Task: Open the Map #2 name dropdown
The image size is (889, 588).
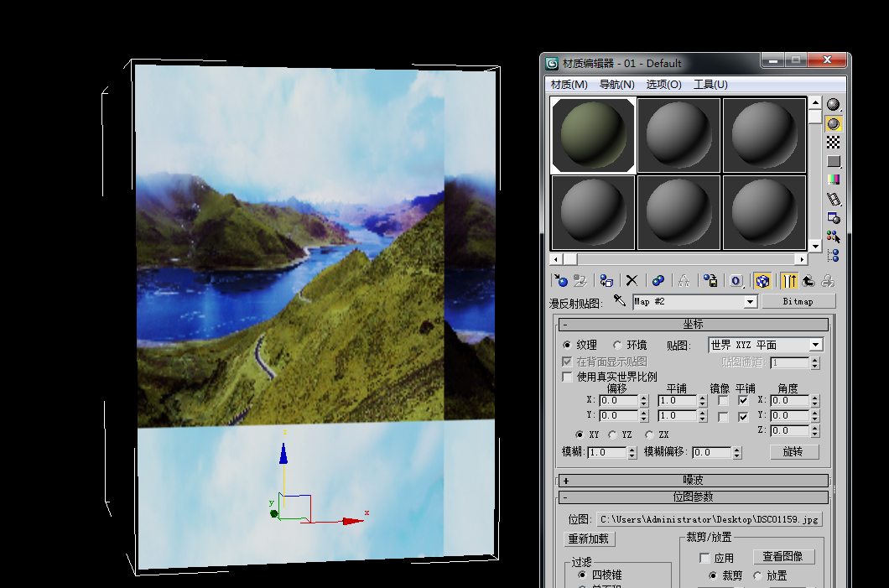Action: (x=750, y=301)
